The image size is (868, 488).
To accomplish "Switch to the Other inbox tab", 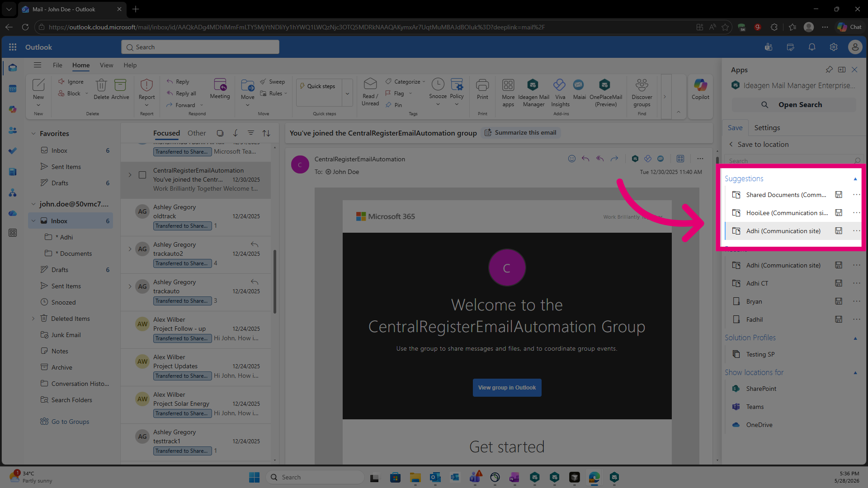I will pyautogui.click(x=197, y=133).
